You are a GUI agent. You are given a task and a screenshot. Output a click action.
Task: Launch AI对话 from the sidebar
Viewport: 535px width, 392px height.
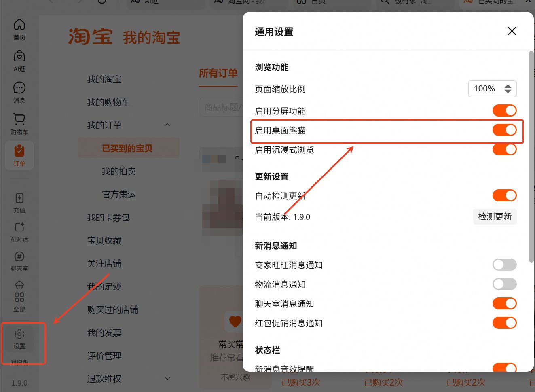(19, 232)
